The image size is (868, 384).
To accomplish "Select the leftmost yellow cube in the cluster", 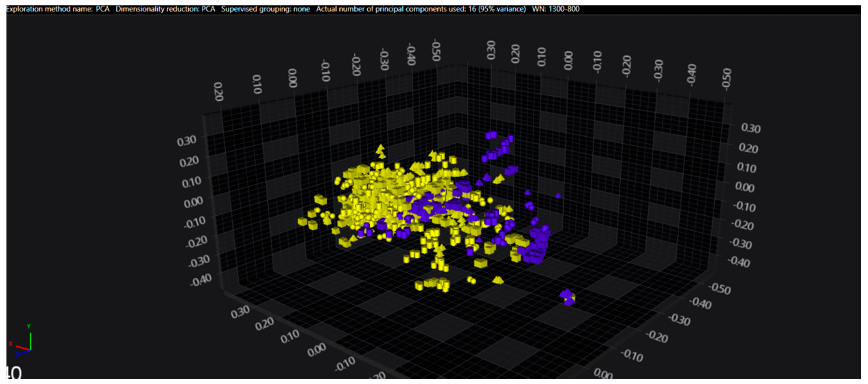I will click(x=302, y=221).
